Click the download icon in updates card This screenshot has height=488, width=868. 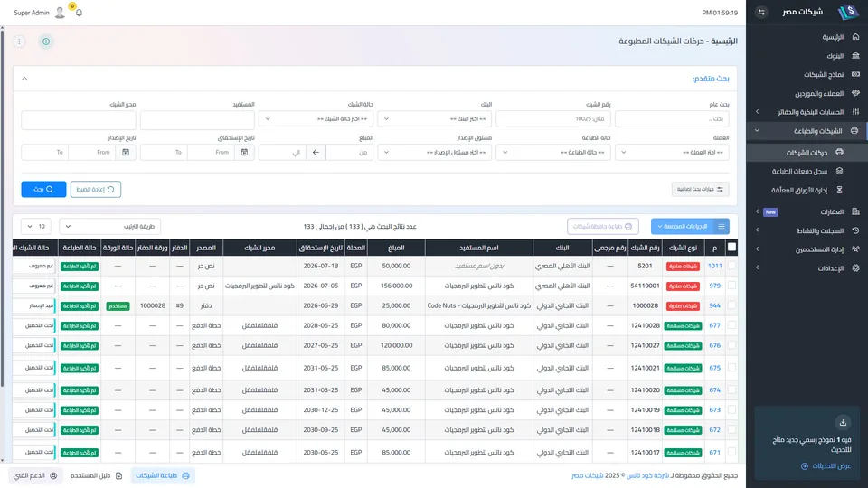[843, 423]
